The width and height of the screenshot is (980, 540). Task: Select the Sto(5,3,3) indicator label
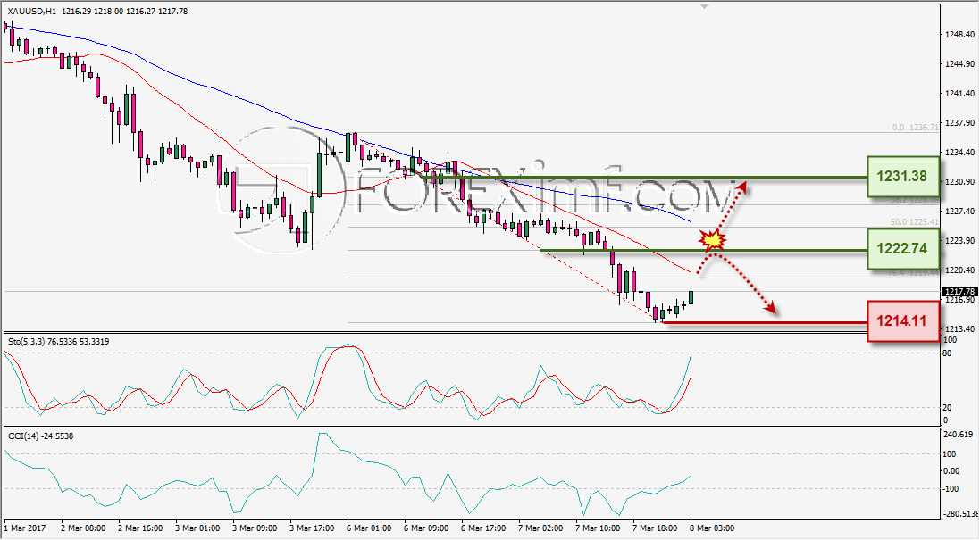tap(58, 342)
